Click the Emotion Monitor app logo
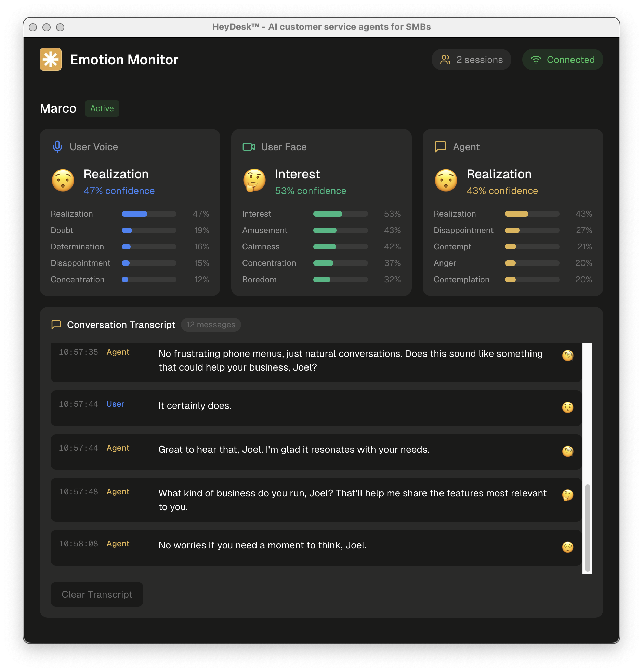The height and width of the screenshot is (672, 643). (50, 59)
